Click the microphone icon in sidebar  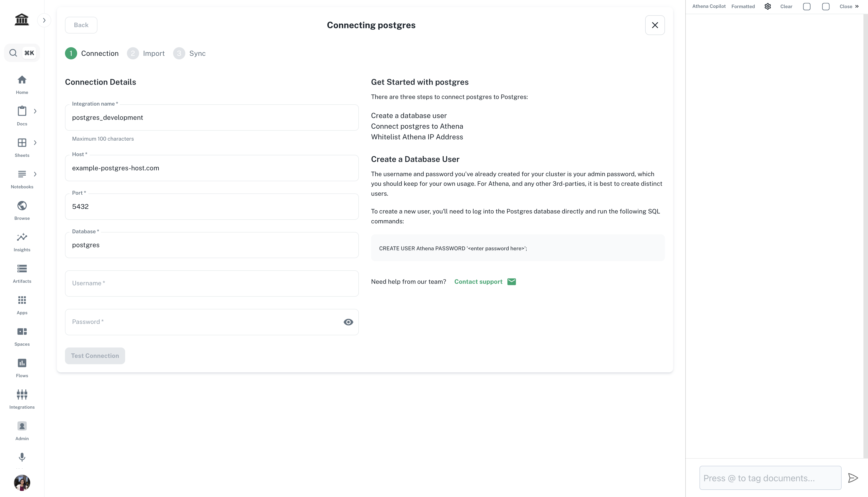pyautogui.click(x=22, y=457)
